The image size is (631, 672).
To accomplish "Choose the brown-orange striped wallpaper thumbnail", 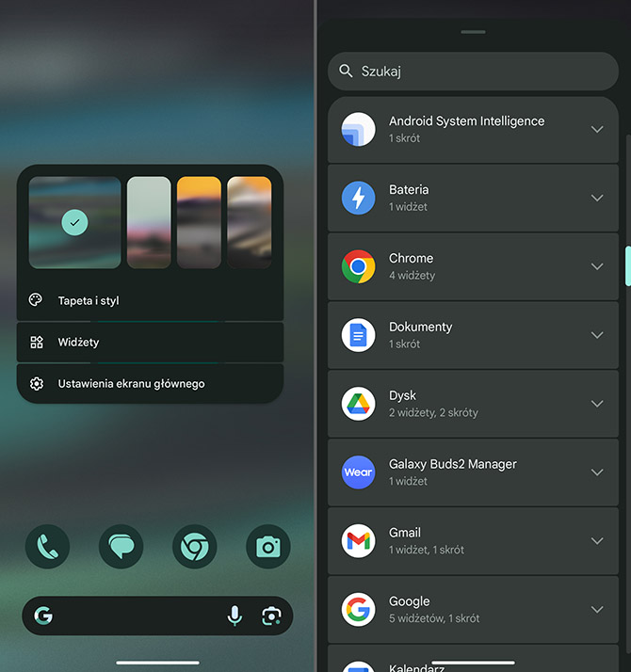I will click(250, 222).
